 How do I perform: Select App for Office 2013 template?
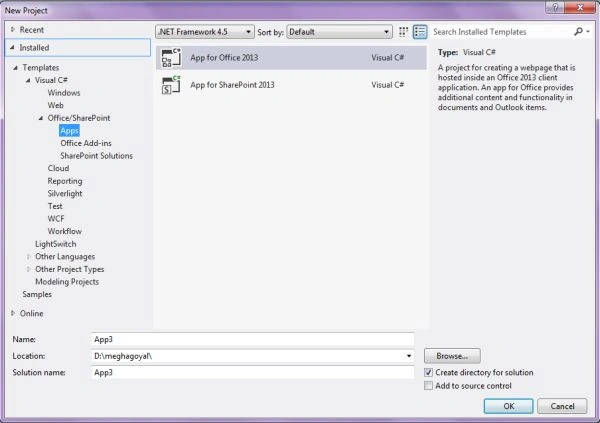[291, 58]
